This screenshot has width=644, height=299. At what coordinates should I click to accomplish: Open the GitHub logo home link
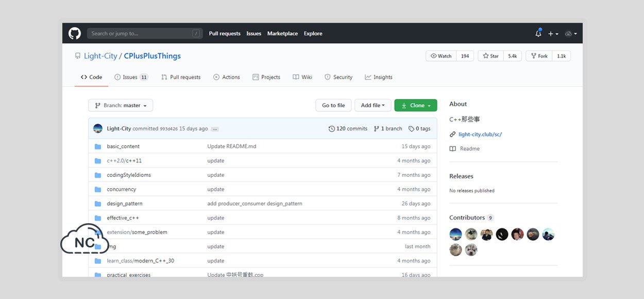[75, 34]
